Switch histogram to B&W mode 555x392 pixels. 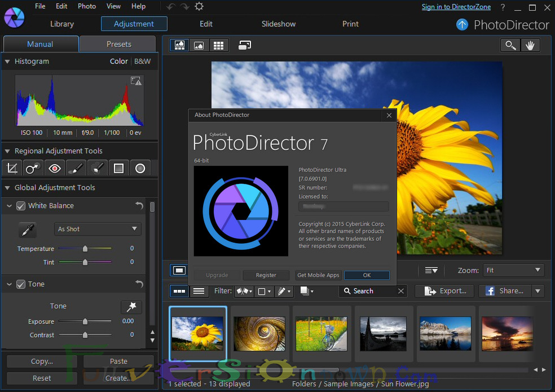(x=142, y=61)
